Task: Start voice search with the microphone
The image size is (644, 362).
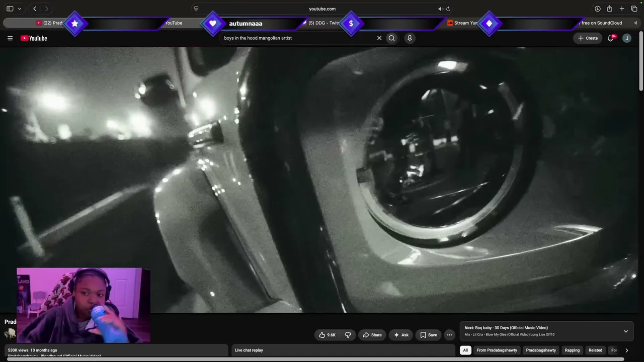Action: pyautogui.click(x=410, y=38)
